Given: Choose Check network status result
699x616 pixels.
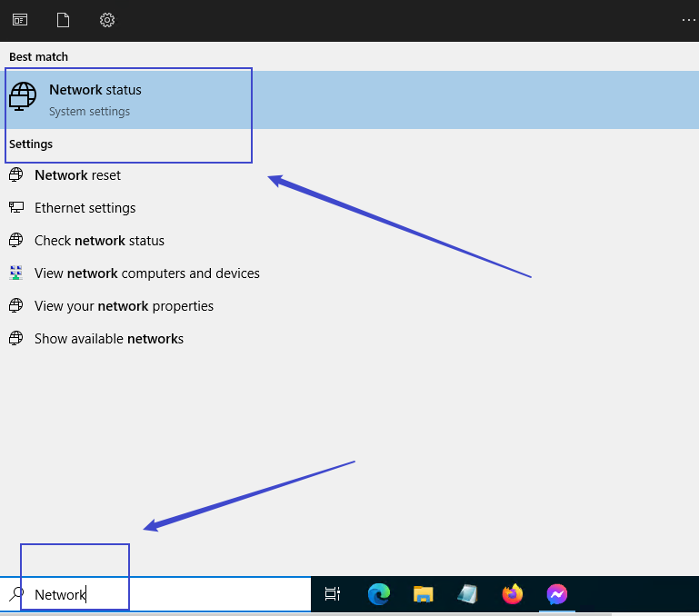Looking at the screenshot, I should click(99, 241).
